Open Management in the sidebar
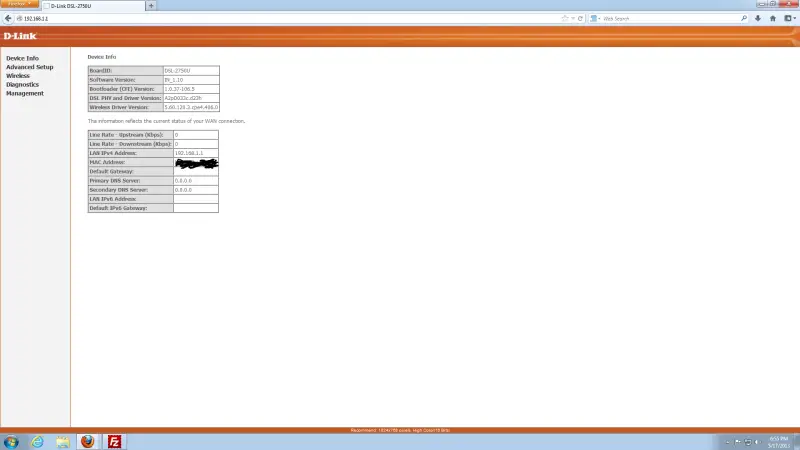 (25, 93)
